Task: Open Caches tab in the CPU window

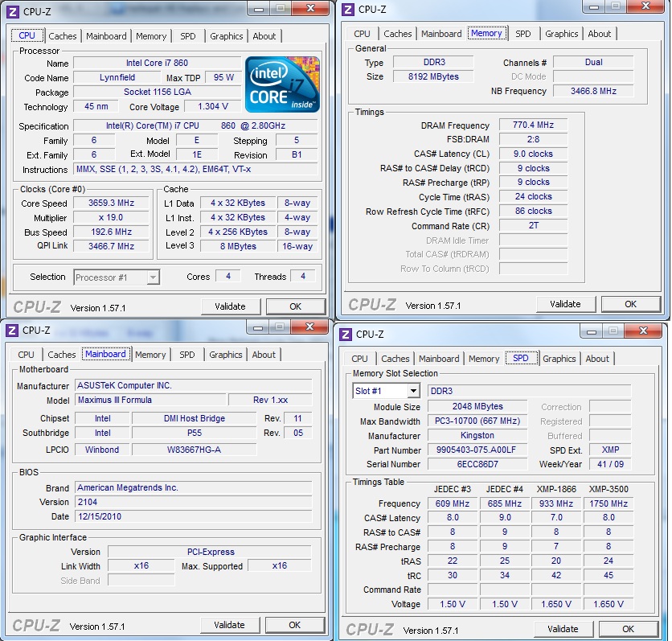Action: pos(63,36)
